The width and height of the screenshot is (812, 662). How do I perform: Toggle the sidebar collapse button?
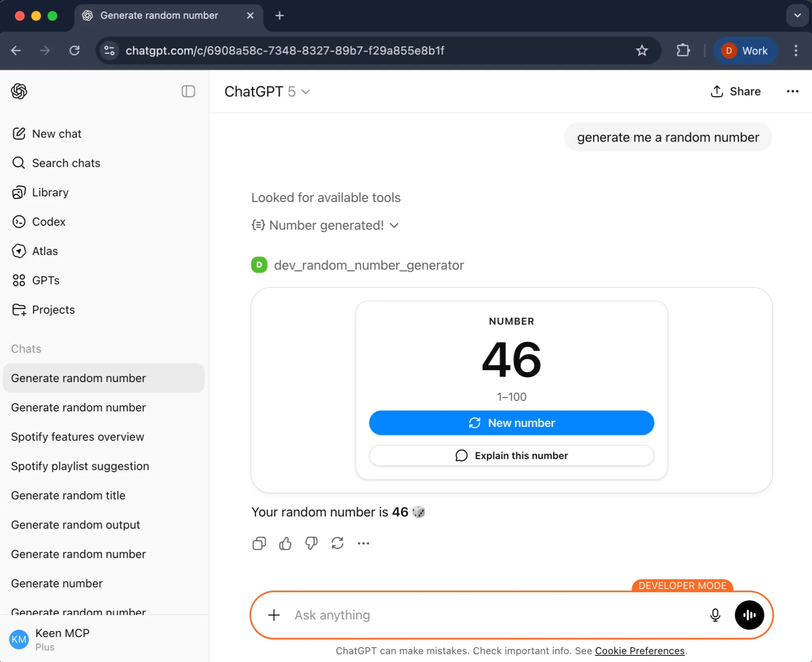coord(188,91)
